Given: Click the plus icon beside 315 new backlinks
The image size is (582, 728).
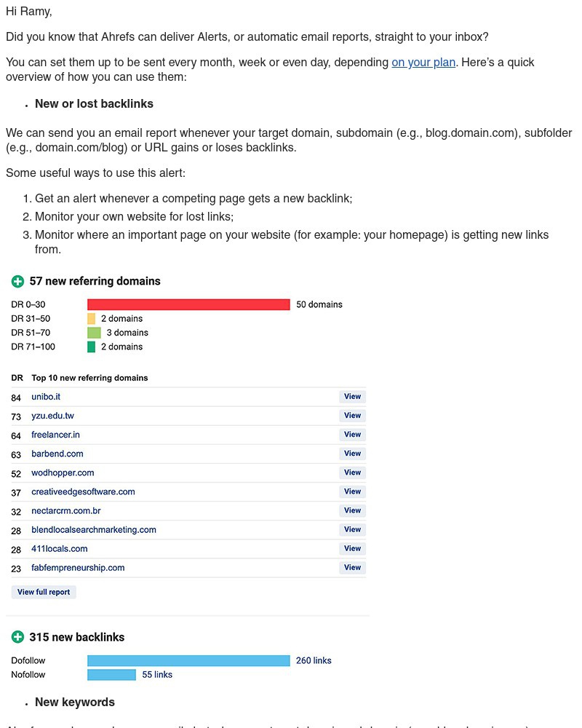Looking at the screenshot, I should pyautogui.click(x=17, y=636).
